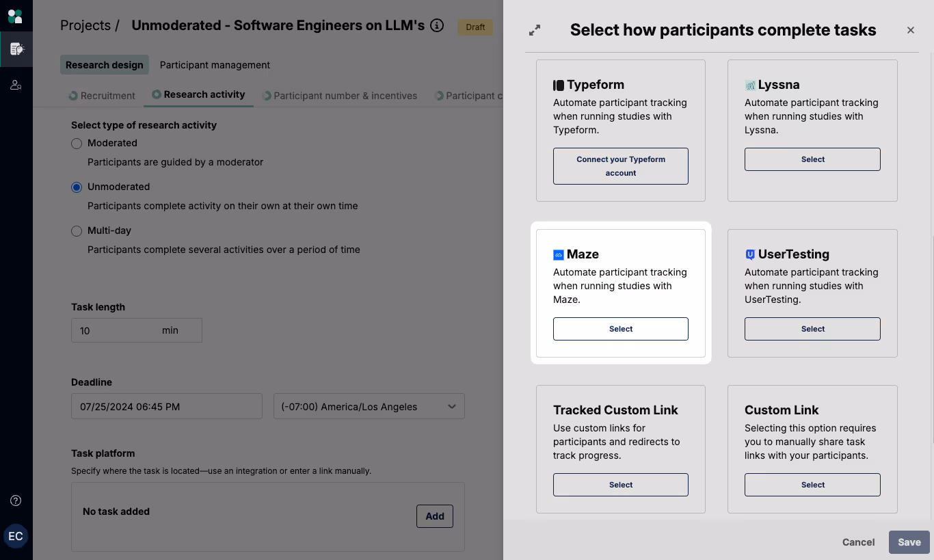Open the Recruitment step tab
This screenshot has height=560, width=934.
(102, 96)
